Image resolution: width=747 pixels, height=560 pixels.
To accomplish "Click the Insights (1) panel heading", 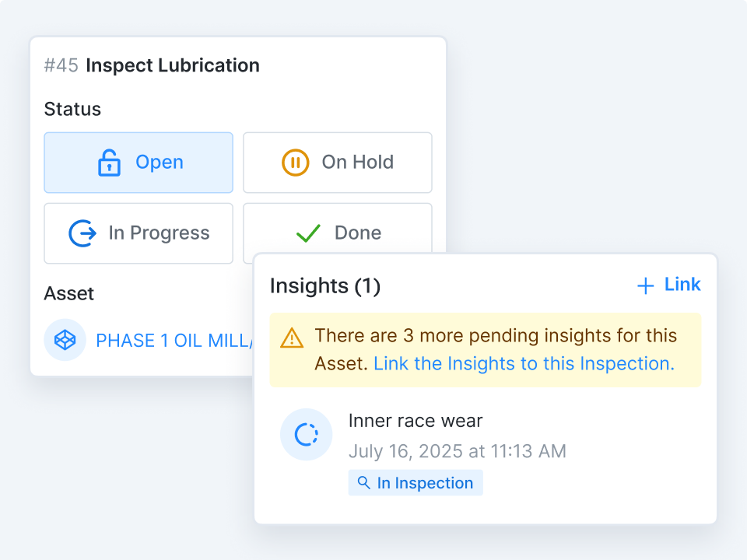I will [x=325, y=286].
